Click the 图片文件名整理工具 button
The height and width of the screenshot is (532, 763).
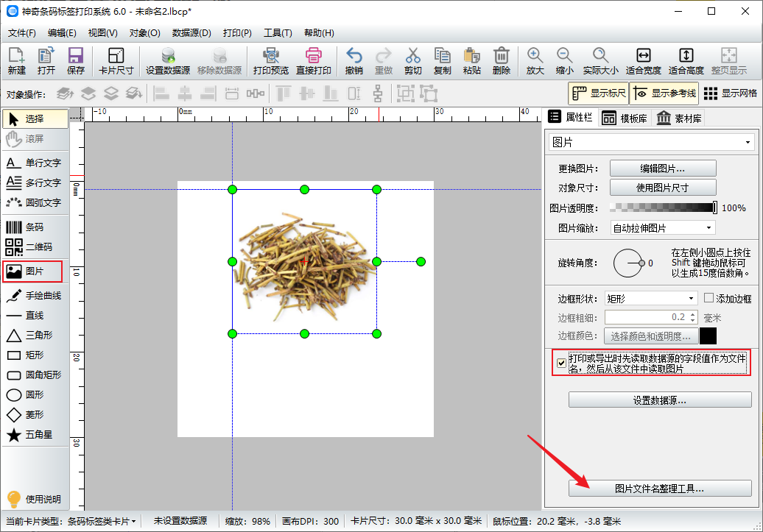pos(660,489)
